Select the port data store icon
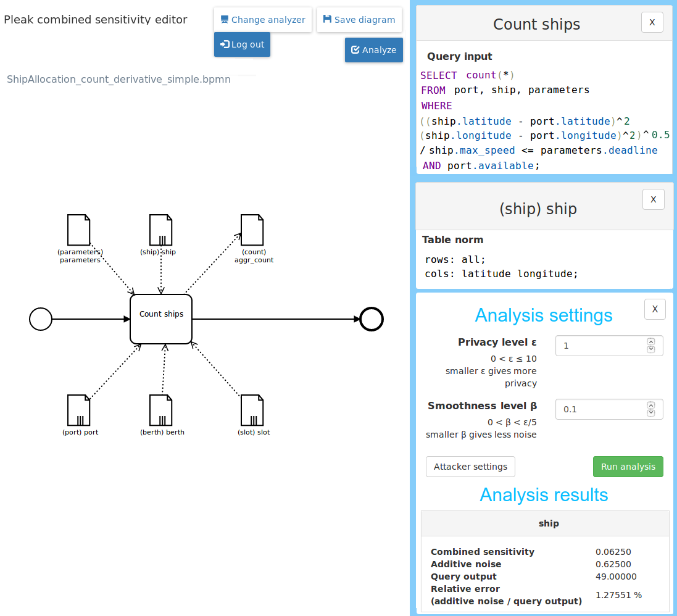The height and width of the screenshot is (616, 677). [79, 410]
